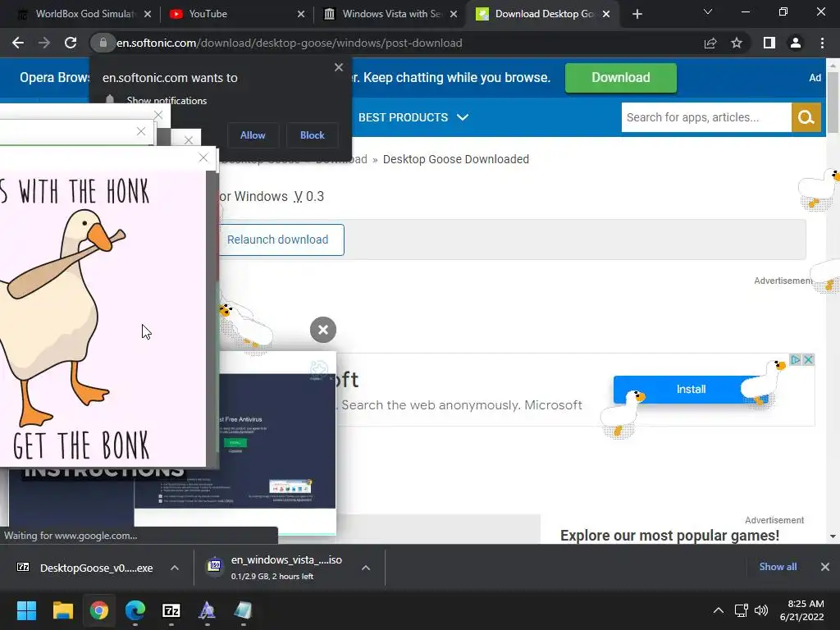
Task: View site information lock icon
Action: [103, 43]
